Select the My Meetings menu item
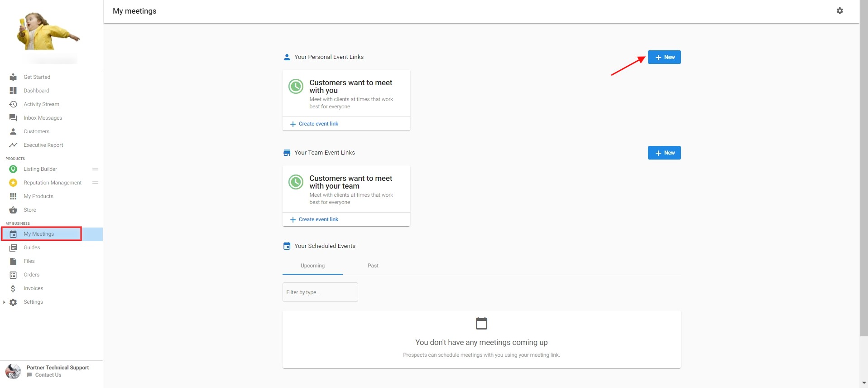Viewport: 868px width, 388px height. point(51,234)
